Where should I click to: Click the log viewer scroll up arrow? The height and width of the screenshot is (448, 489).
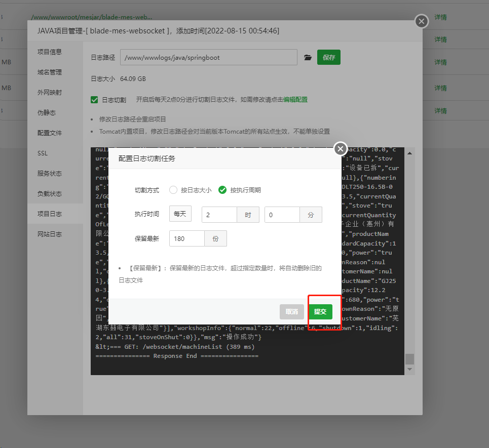point(410,153)
